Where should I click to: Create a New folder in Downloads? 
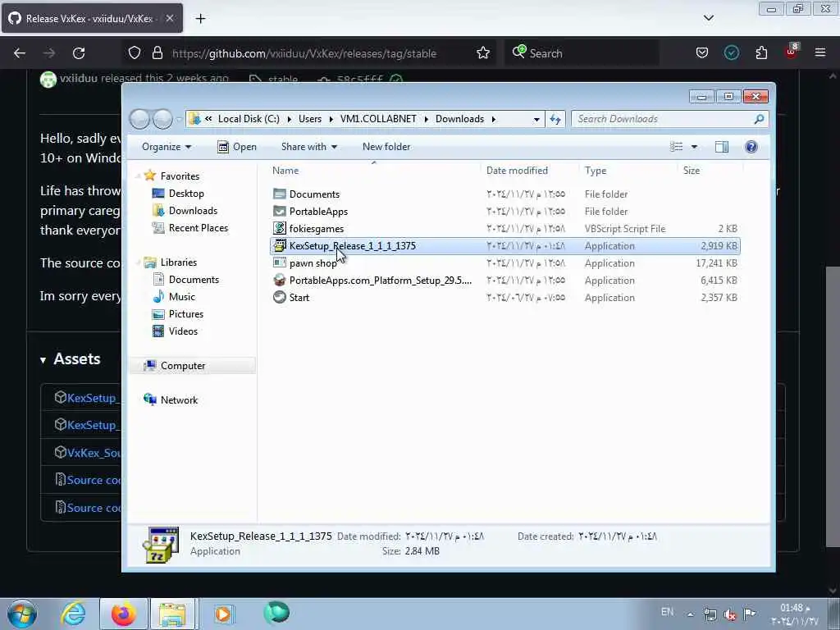(386, 147)
